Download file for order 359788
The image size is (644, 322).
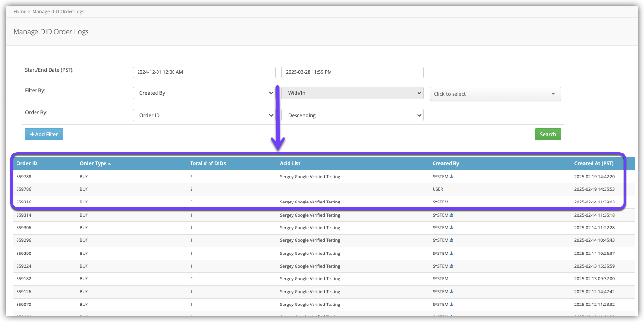(x=452, y=177)
